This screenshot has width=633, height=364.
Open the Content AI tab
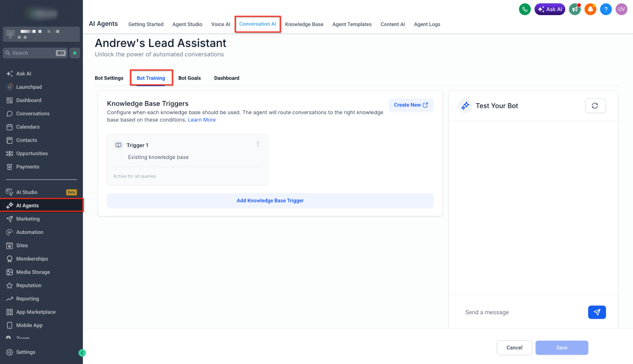click(393, 25)
